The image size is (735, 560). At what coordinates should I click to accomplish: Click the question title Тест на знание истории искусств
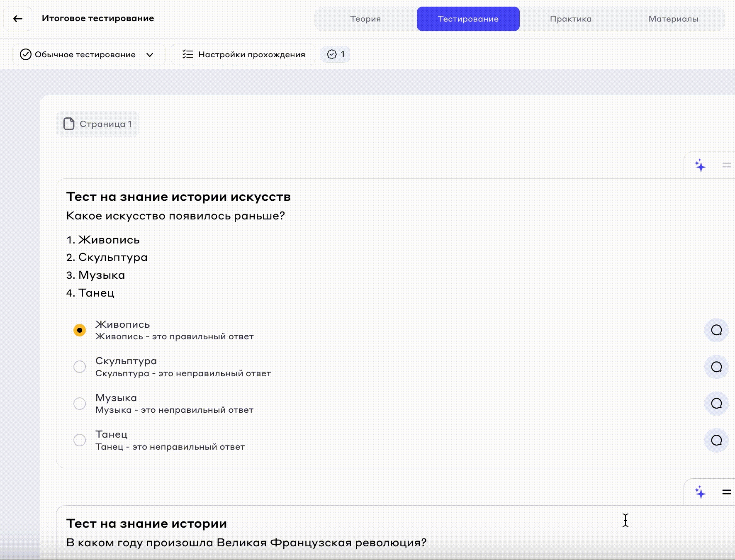tap(178, 197)
